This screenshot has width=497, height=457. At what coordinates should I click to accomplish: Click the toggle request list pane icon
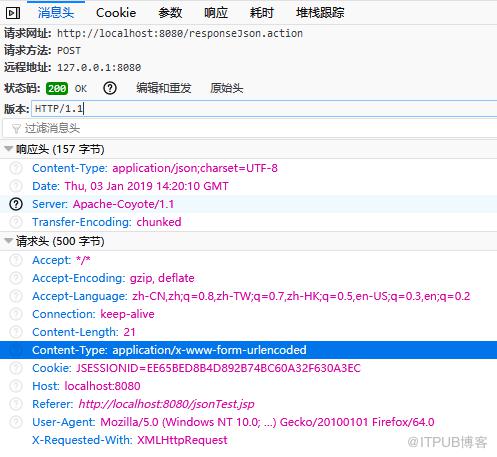click(13, 13)
